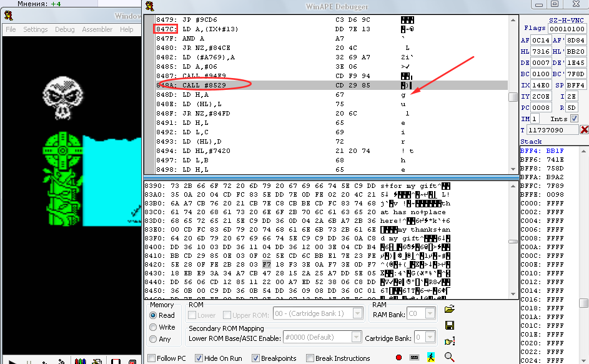589x364 pixels.
Task: Select disassembly line 8487 CALL #94F9
Action: pos(331,76)
